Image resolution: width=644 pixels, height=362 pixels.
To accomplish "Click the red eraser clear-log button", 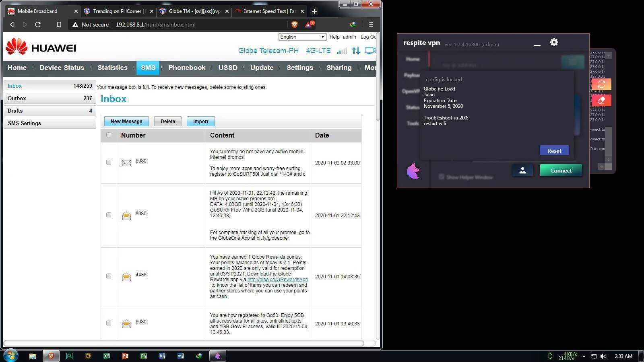I will (x=601, y=100).
